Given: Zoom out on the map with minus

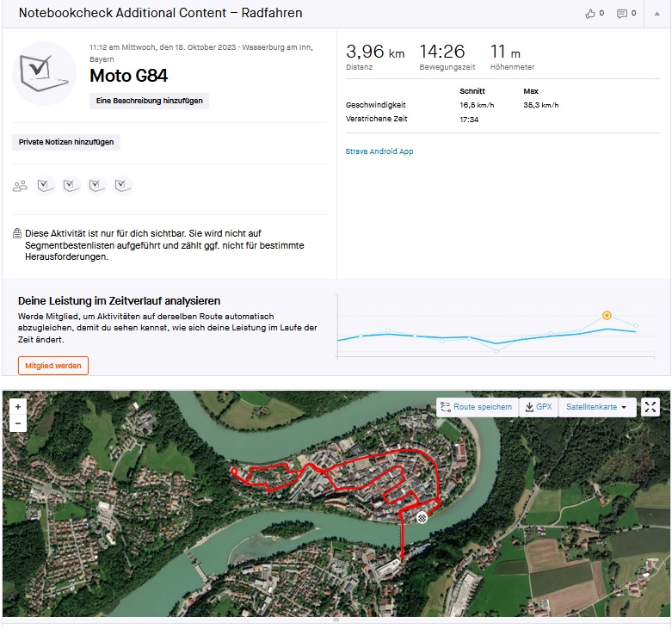Looking at the screenshot, I should (18, 423).
